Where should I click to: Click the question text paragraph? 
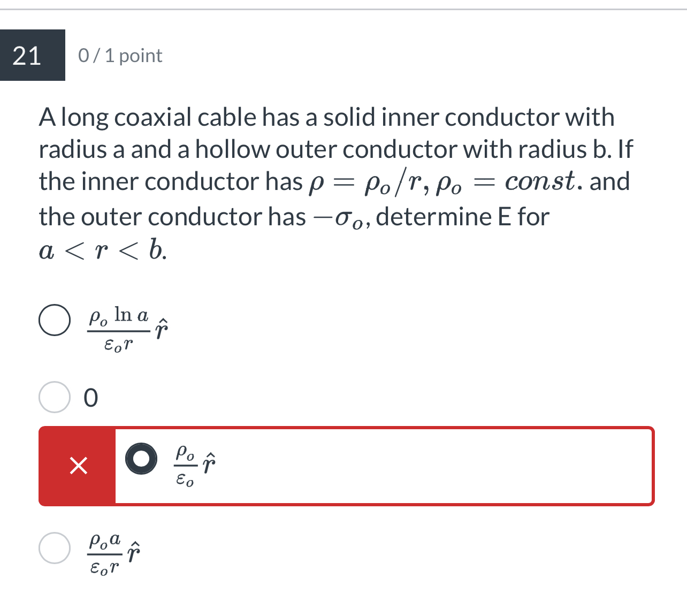coord(321,182)
